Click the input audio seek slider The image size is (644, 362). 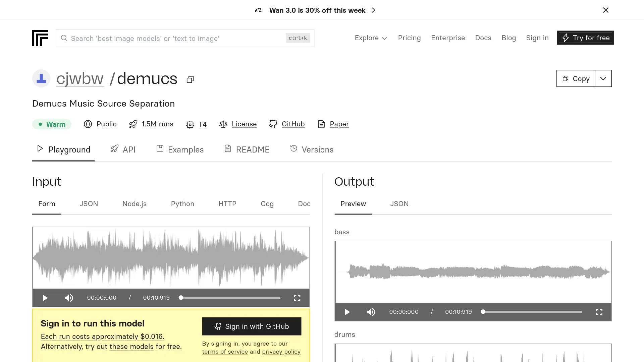pyautogui.click(x=230, y=298)
